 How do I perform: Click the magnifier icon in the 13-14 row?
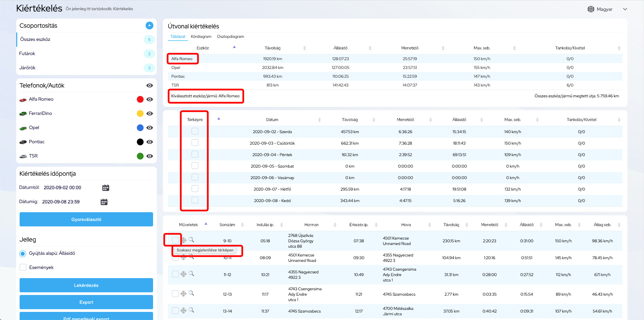191,310
